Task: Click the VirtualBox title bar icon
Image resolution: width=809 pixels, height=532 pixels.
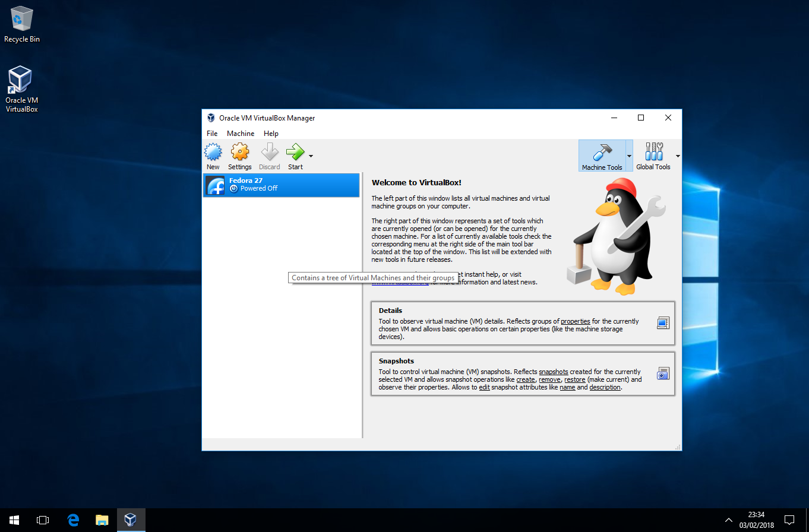Action: point(211,118)
